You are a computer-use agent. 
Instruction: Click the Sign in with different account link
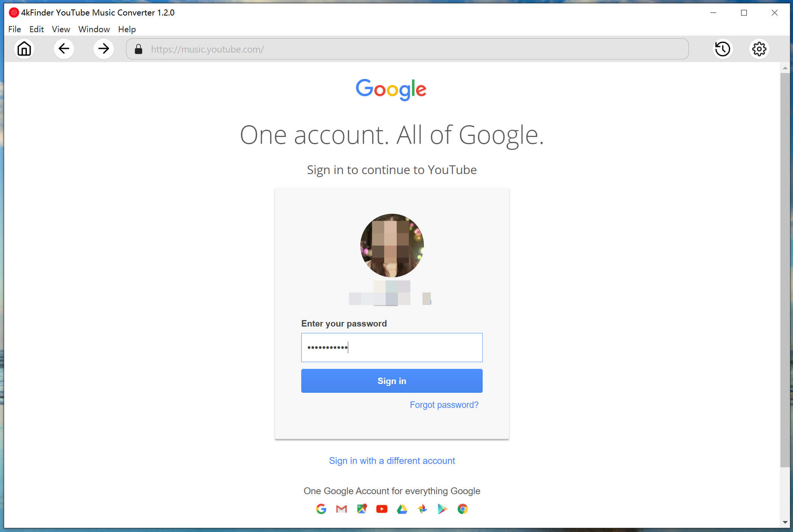tap(392, 460)
